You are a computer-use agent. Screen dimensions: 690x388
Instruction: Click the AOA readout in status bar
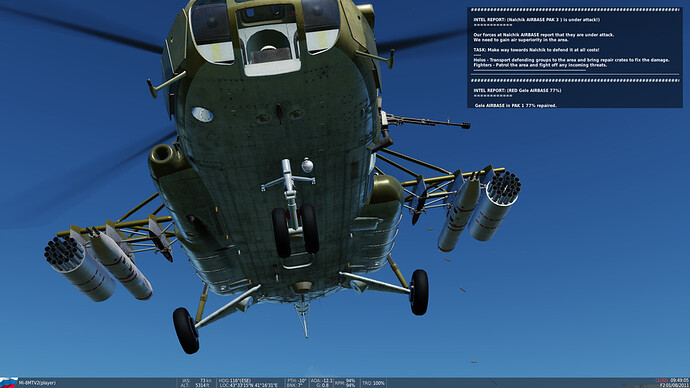pos(321,381)
